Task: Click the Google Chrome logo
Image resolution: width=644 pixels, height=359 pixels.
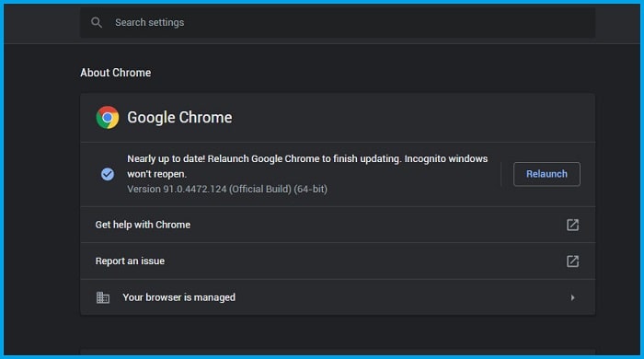Action: pyautogui.click(x=108, y=118)
